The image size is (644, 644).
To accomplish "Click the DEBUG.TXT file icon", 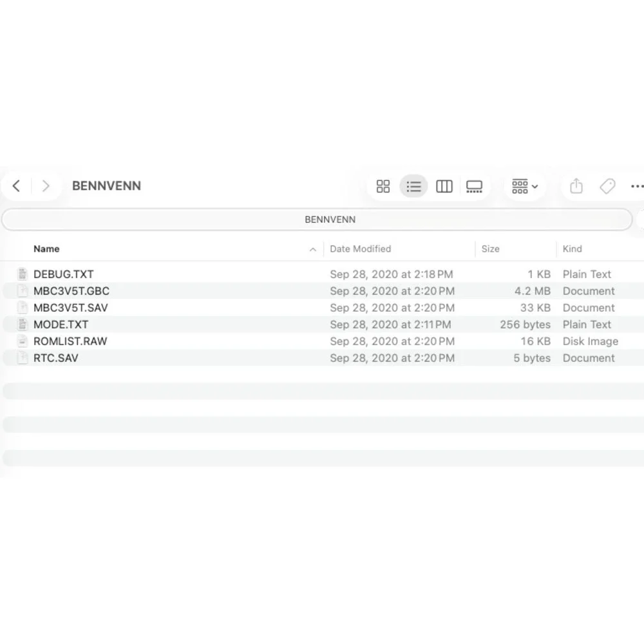I will tap(23, 274).
